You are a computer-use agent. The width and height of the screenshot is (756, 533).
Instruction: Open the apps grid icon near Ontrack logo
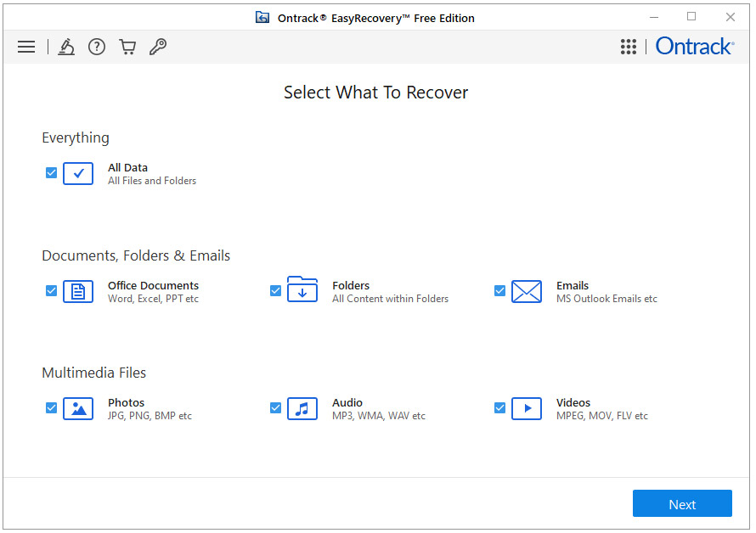pos(629,47)
